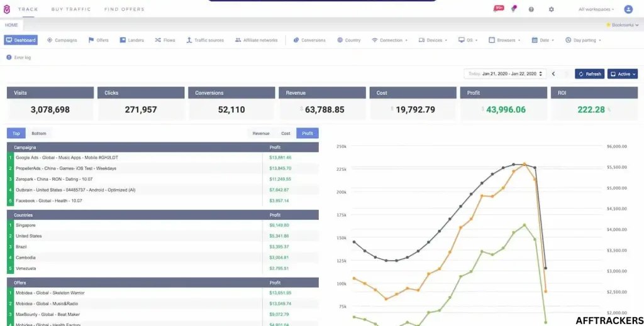
Task: Open the Bookmarks star link
Action: [x=622, y=25]
